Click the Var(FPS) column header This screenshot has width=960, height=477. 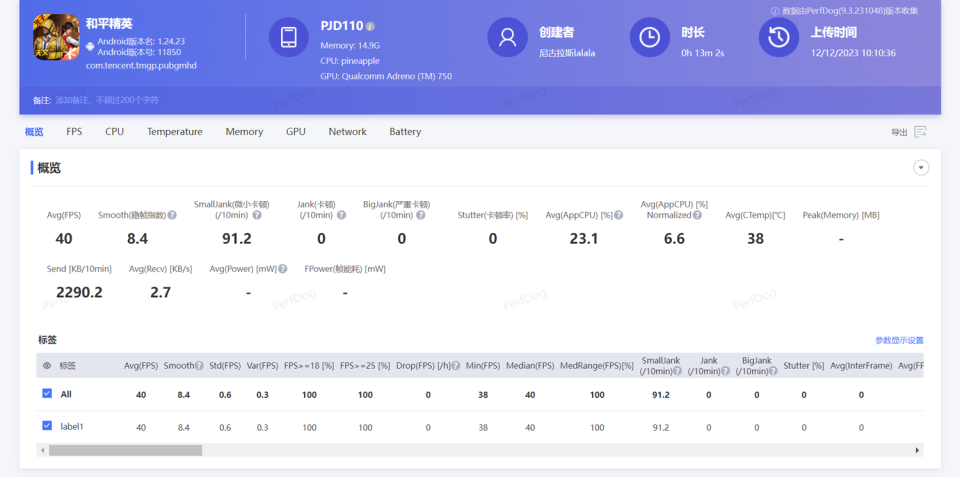[263, 366]
